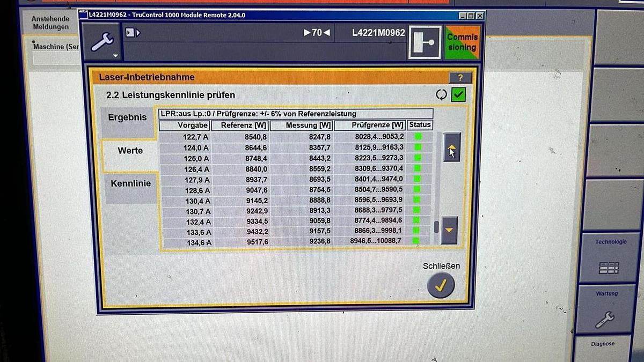Screen dimensions: 644x362
Task: Switch to the Kennlinie tab
Action: [x=130, y=183]
